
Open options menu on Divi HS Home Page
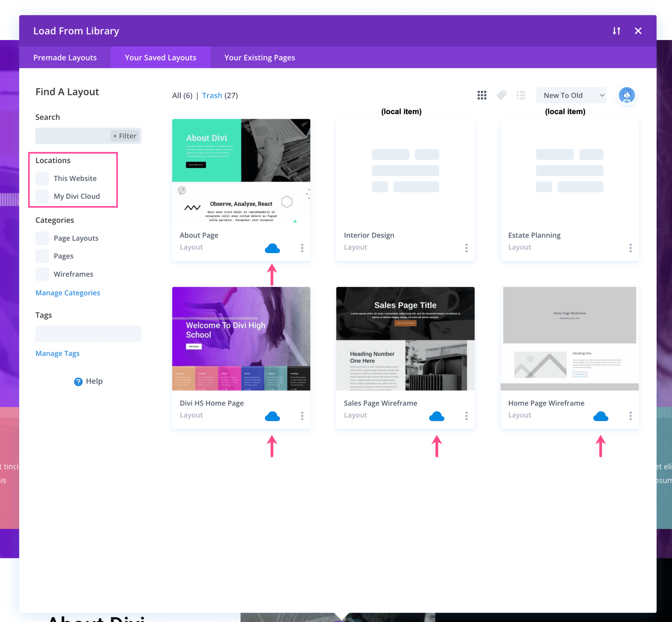[302, 416]
